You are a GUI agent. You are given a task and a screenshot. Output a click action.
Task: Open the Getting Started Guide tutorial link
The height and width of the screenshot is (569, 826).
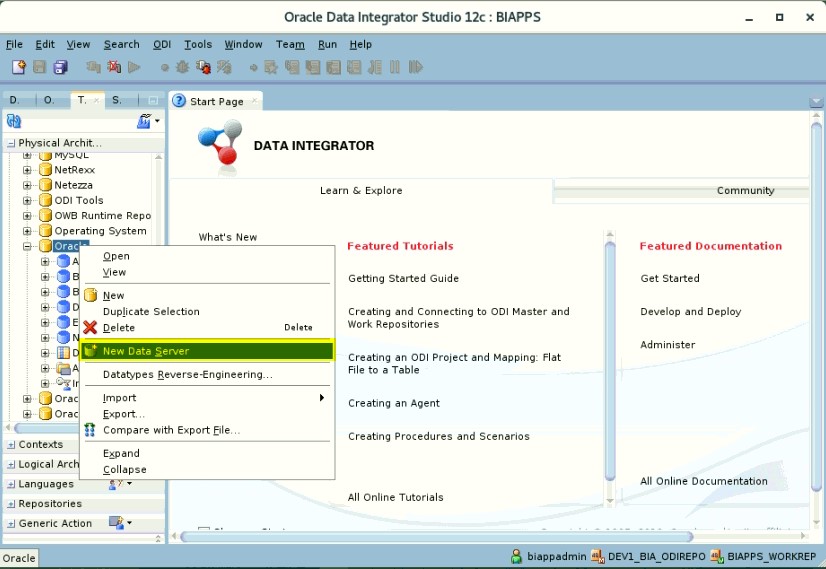(x=403, y=278)
